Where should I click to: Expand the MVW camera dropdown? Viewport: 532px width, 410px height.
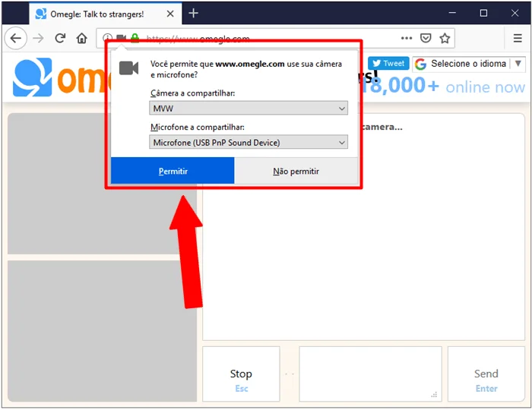[x=249, y=108]
